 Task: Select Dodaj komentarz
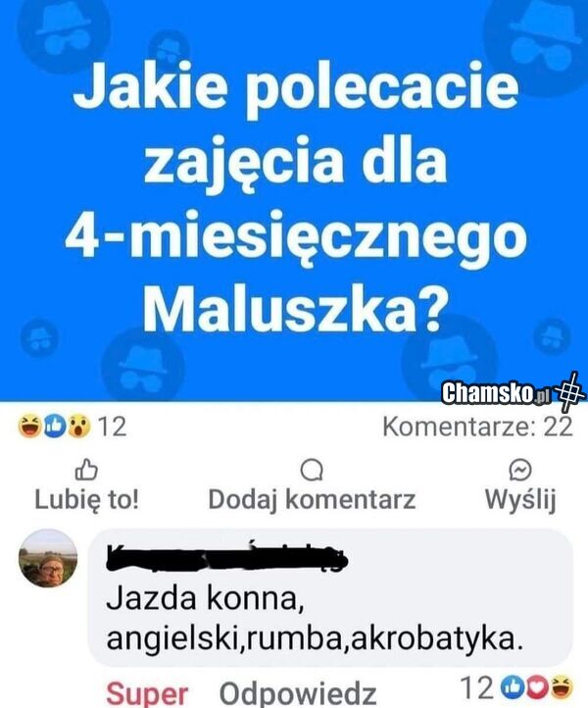coord(312,499)
